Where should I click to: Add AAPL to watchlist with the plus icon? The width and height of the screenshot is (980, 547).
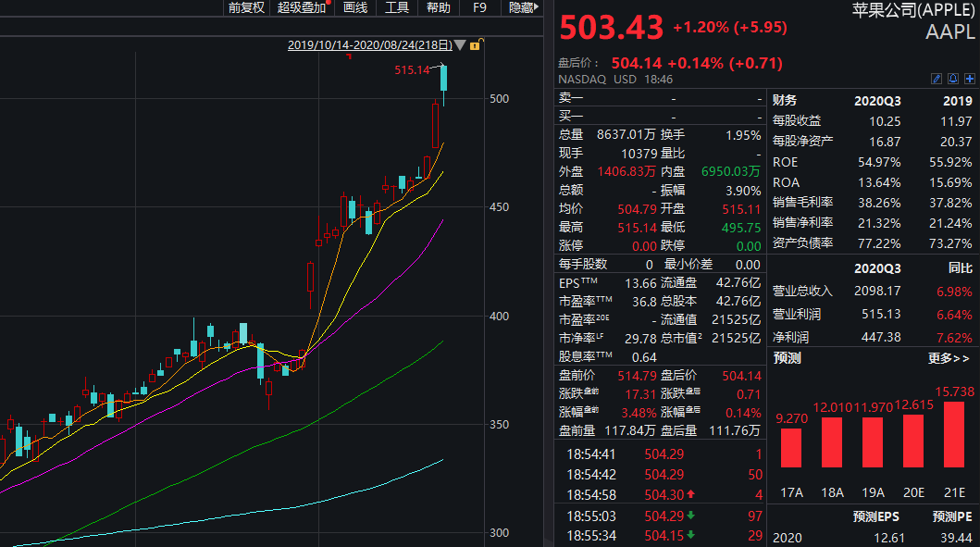(x=970, y=79)
